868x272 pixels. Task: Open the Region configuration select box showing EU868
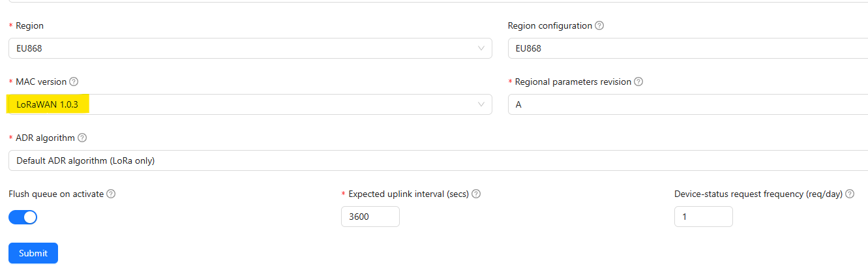[685, 48]
